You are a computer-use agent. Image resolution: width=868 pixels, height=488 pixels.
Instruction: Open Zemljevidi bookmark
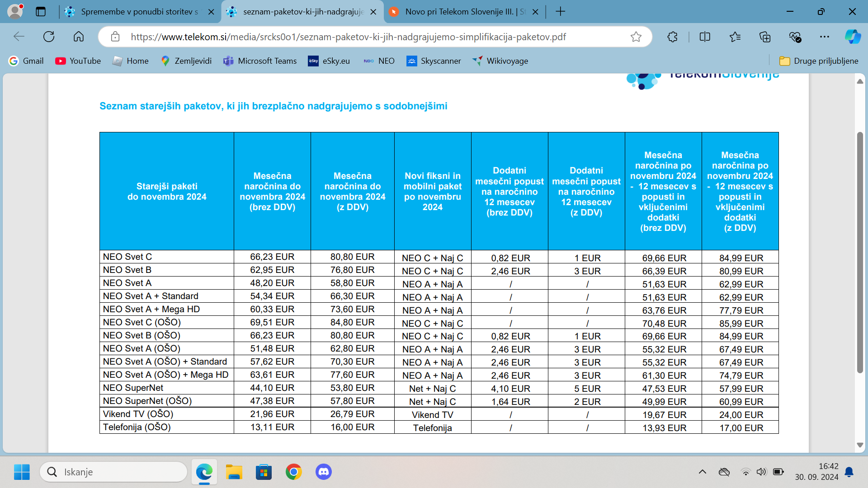click(186, 61)
